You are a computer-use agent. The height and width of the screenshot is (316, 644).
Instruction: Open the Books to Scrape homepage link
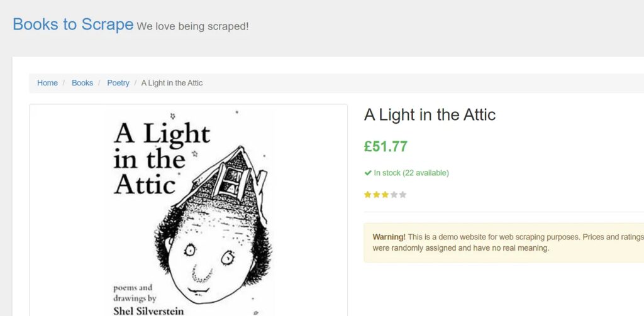pyautogui.click(x=73, y=25)
